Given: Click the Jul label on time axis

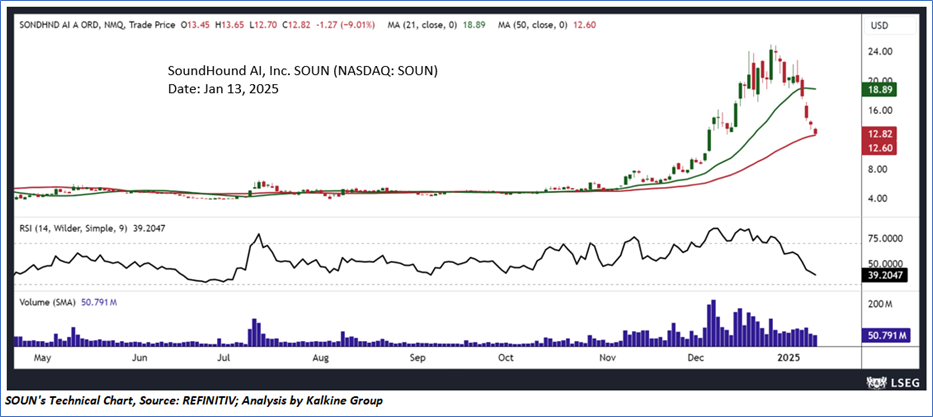Looking at the screenshot, I should (x=224, y=358).
